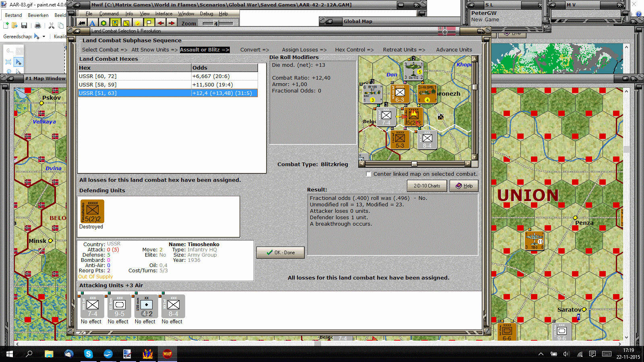The image size is (644, 362).
Task: Click the Hex Control subphase step
Action: click(x=355, y=50)
